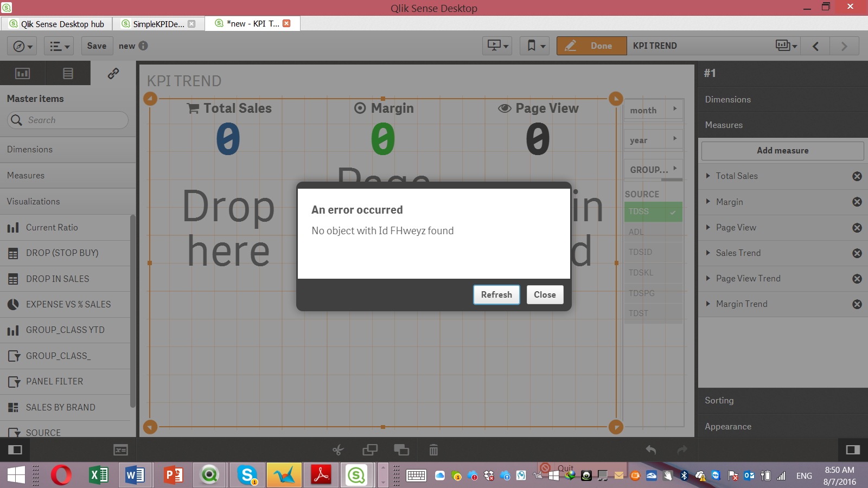
Task: Delete the Total Sales measure
Action: pyautogui.click(x=857, y=176)
